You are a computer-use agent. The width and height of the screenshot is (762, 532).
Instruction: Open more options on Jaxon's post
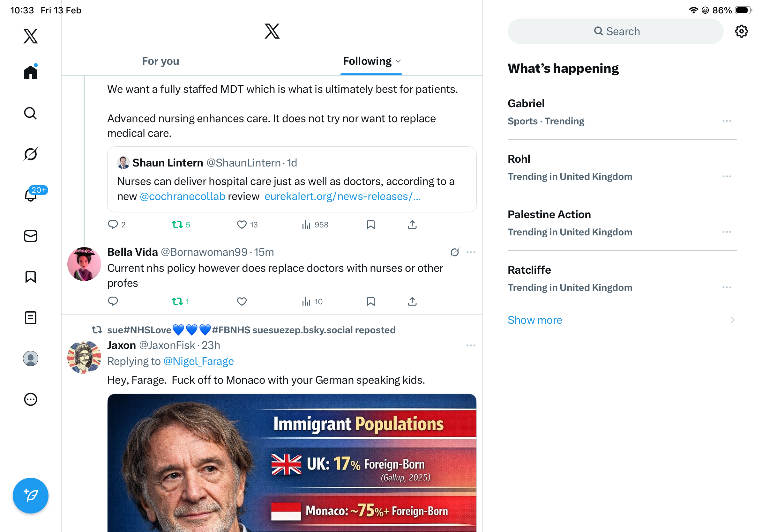click(x=471, y=346)
